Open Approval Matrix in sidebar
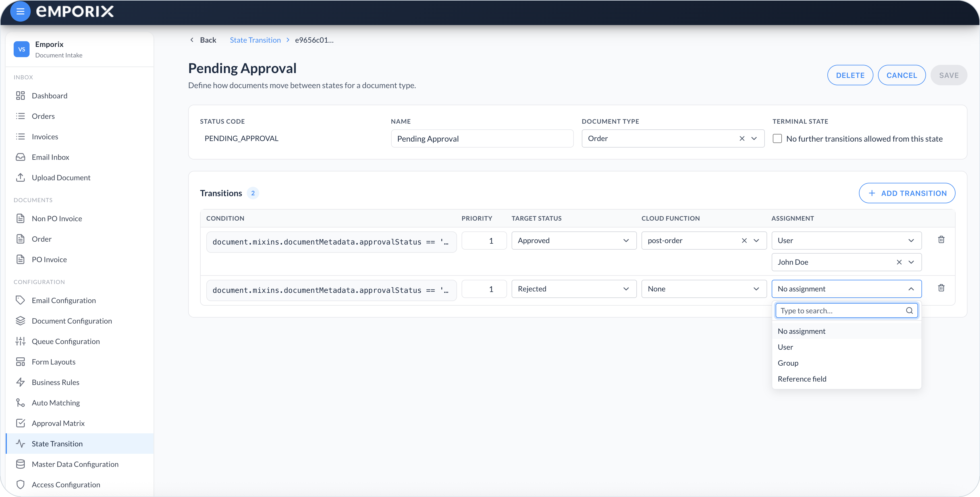This screenshot has width=980, height=497. click(80, 423)
